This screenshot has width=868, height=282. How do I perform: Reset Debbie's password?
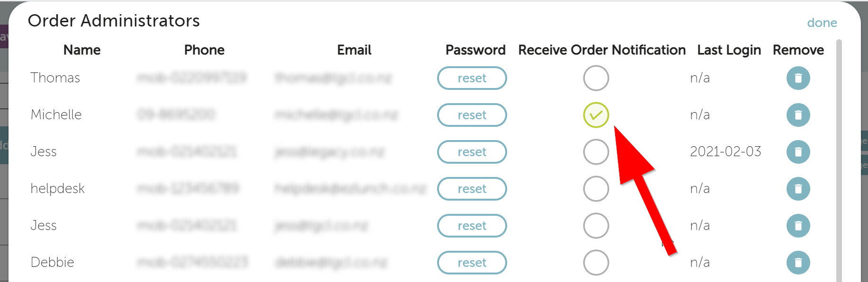pos(472,263)
